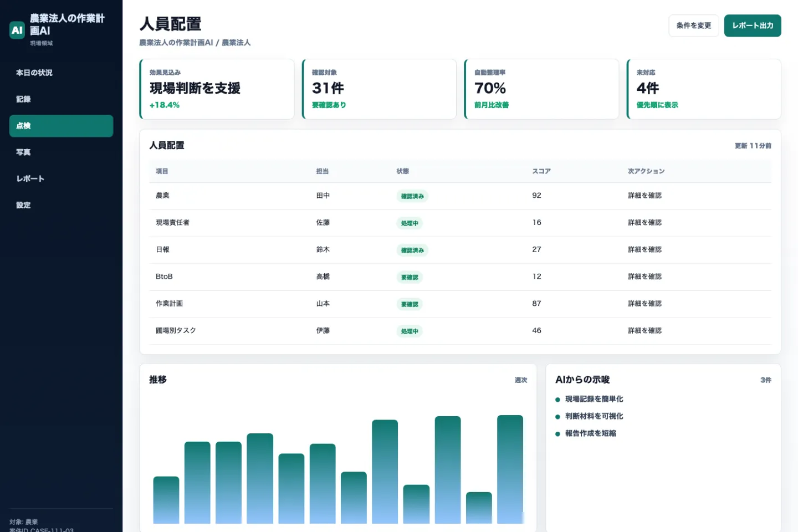Image resolution: width=798 pixels, height=532 pixels.
Task: Click the 項目 column header
Action: [x=162, y=171]
